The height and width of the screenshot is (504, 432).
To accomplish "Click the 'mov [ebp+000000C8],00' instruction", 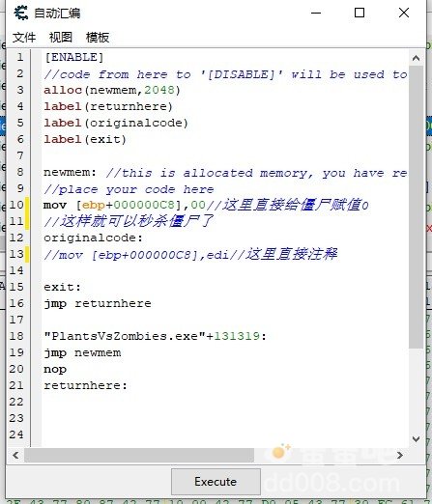I will (x=125, y=205).
